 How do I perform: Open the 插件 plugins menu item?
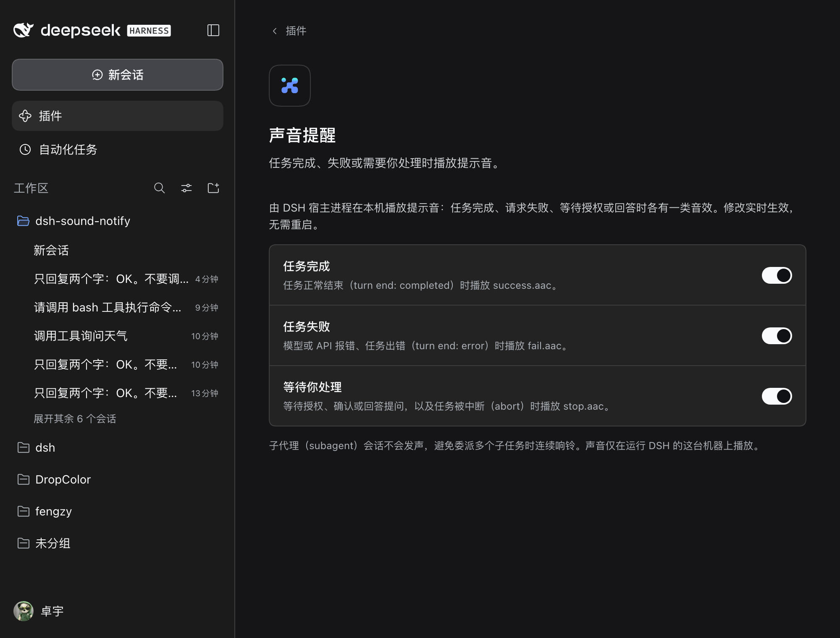coord(118,116)
